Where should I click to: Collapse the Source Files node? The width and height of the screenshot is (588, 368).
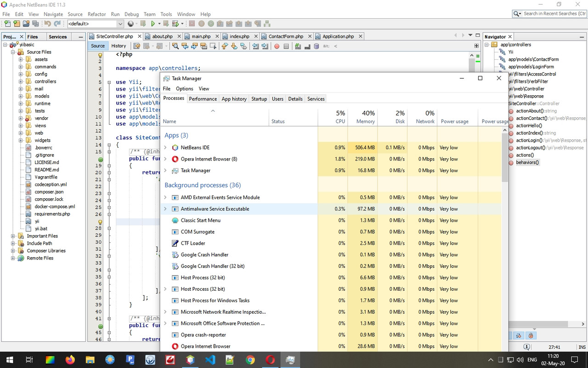point(13,52)
